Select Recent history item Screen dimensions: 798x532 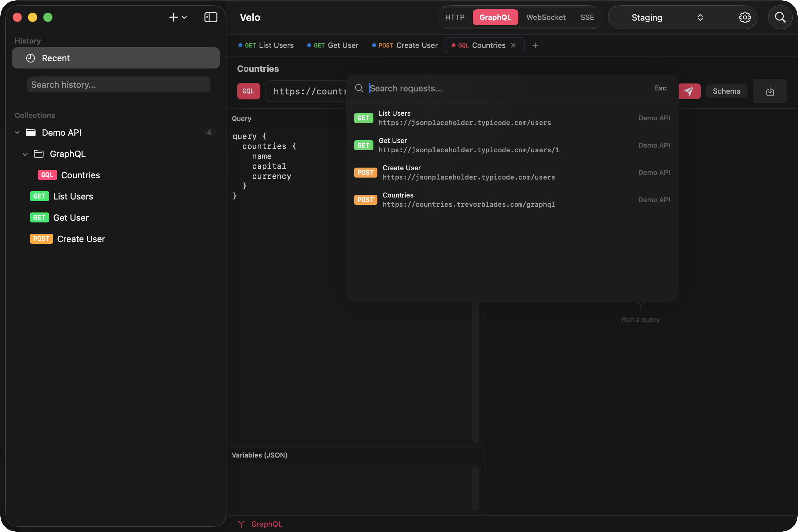click(x=116, y=58)
